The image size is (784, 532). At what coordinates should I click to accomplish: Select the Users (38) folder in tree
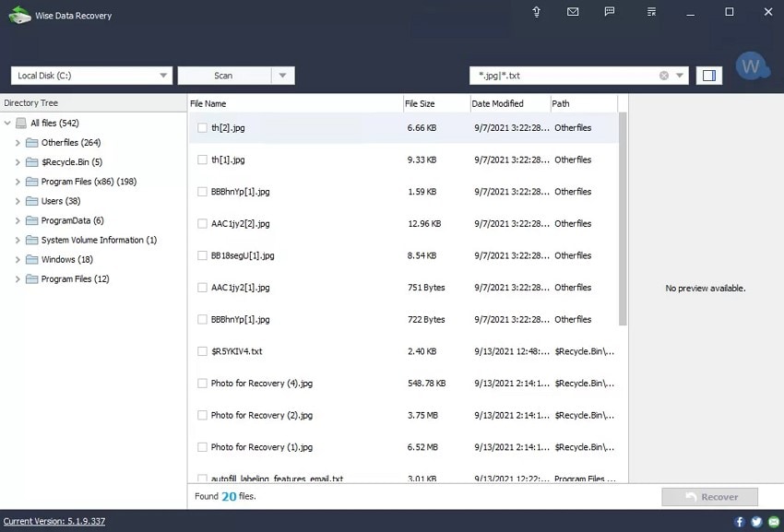tap(61, 201)
